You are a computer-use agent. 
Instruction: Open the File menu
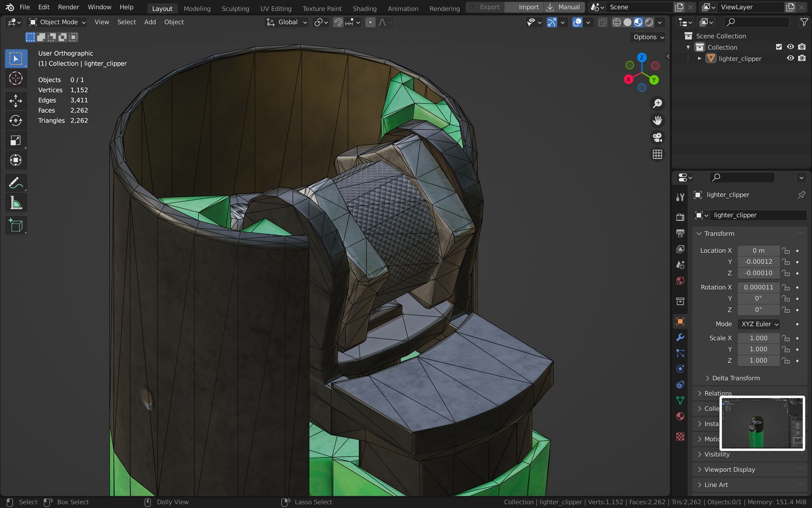(x=25, y=7)
